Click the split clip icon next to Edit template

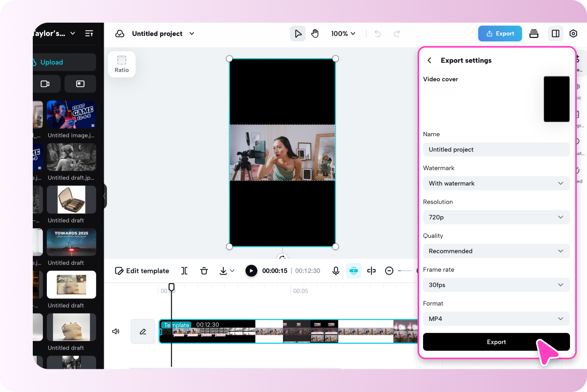click(x=184, y=271)
